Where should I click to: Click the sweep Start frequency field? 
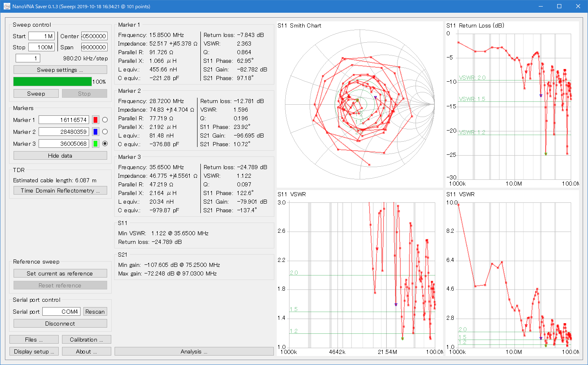pos(41,36)
